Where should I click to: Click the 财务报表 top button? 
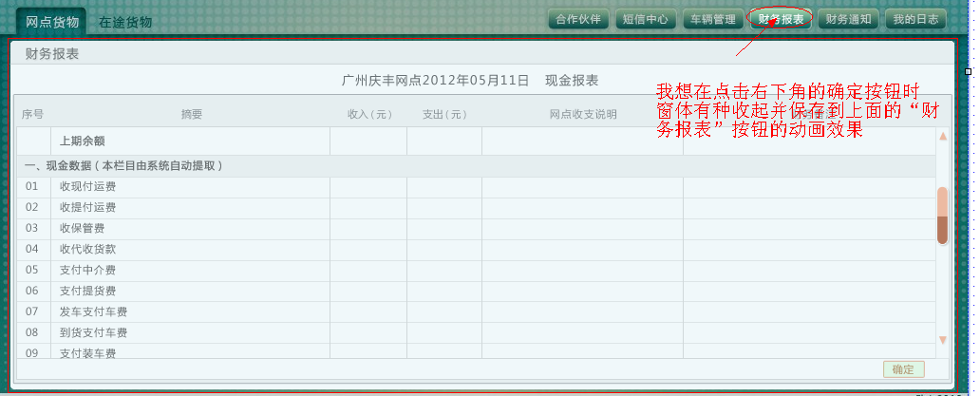coord(781,19)
